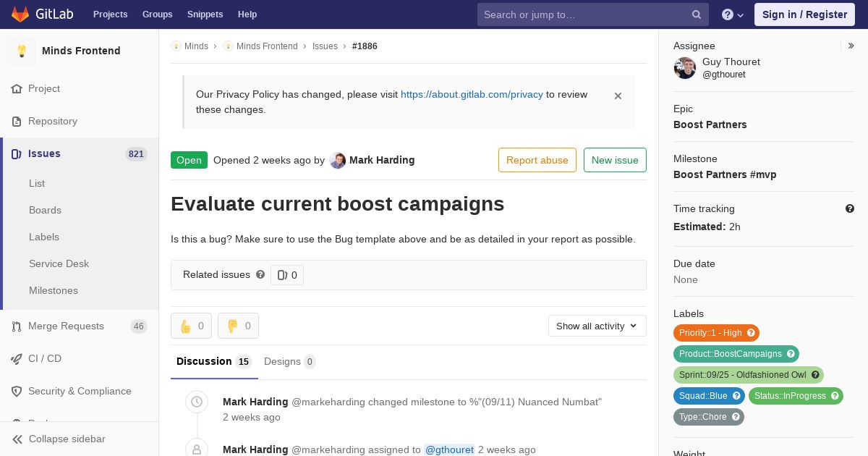Open the GitLab privacy link
868x456 pixels.
(x=472, y=94)
